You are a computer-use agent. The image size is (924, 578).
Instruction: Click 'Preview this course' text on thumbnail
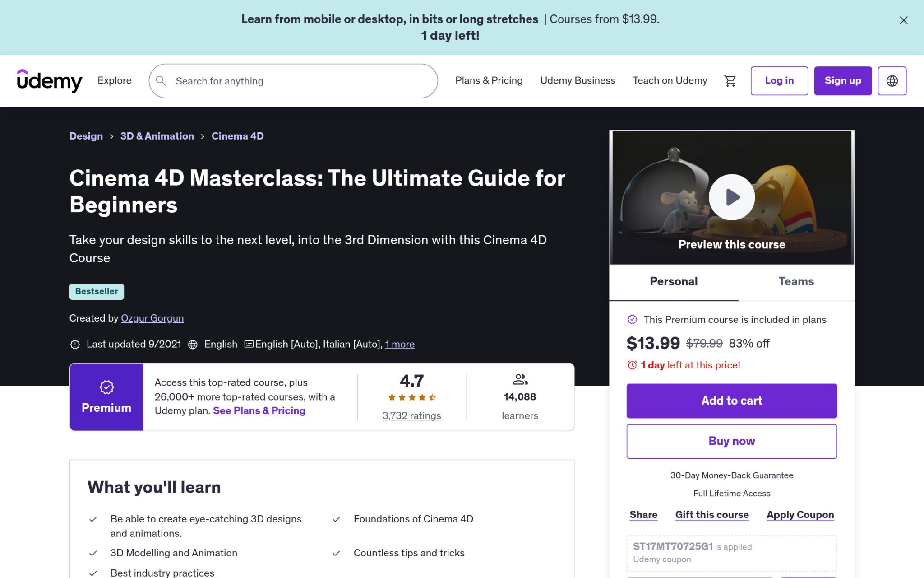pyautogui.click(x=732, y=244)
